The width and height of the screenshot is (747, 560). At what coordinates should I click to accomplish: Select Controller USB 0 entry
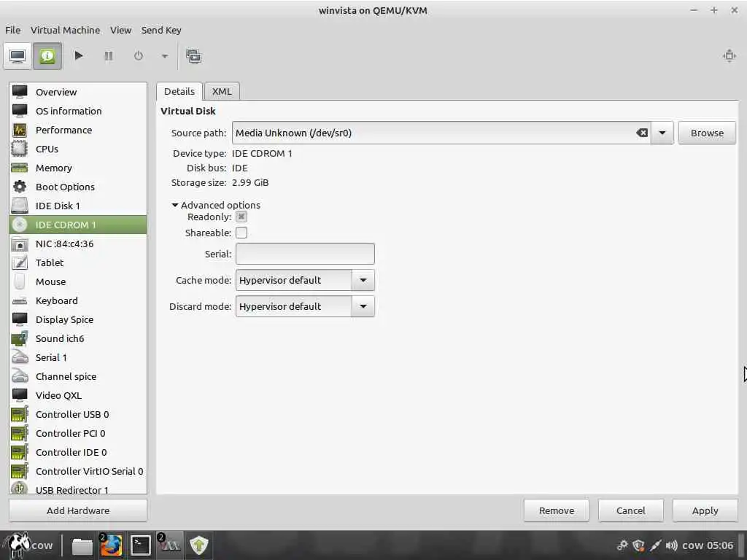click(77, 414)
